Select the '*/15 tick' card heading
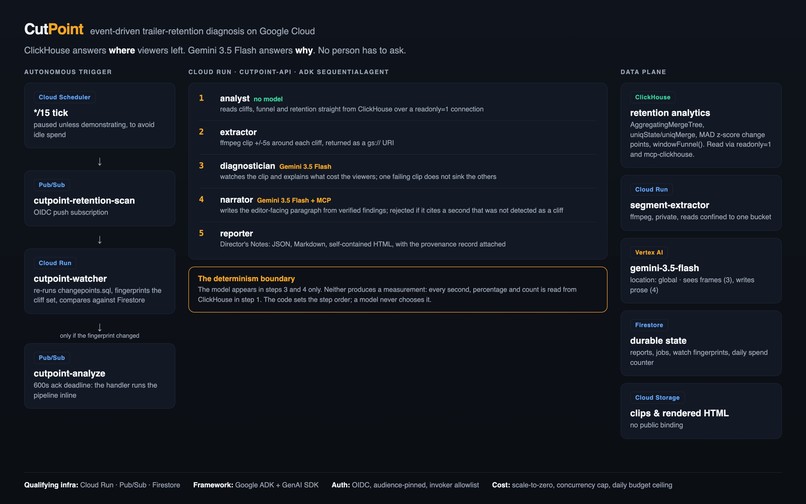The width and height of the screenshot is (806, 504). (x=51, y=113)
